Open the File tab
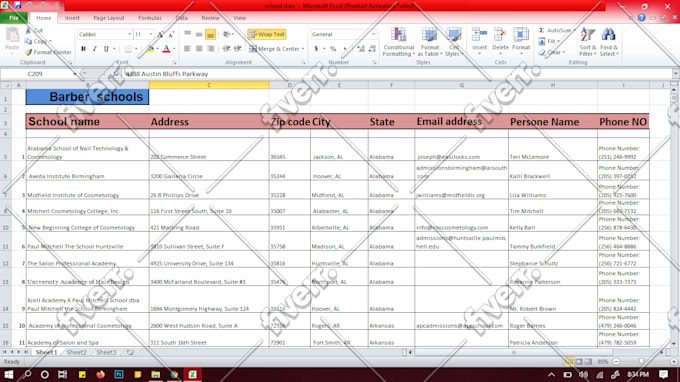Screen dimensions: 680x382 click(14, 18)
